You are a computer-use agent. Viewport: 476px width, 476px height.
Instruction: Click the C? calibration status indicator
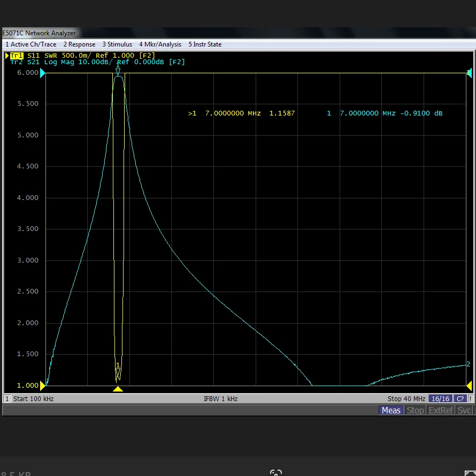(460, 399)
